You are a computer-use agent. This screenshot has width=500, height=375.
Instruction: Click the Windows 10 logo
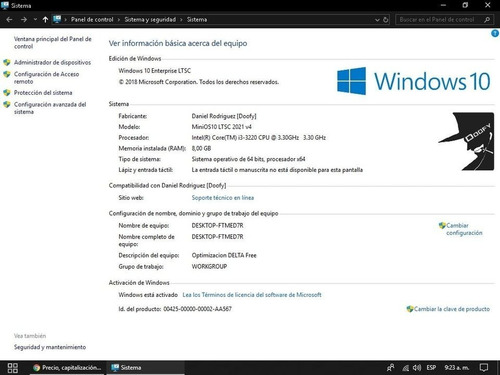tap(413, 81)
